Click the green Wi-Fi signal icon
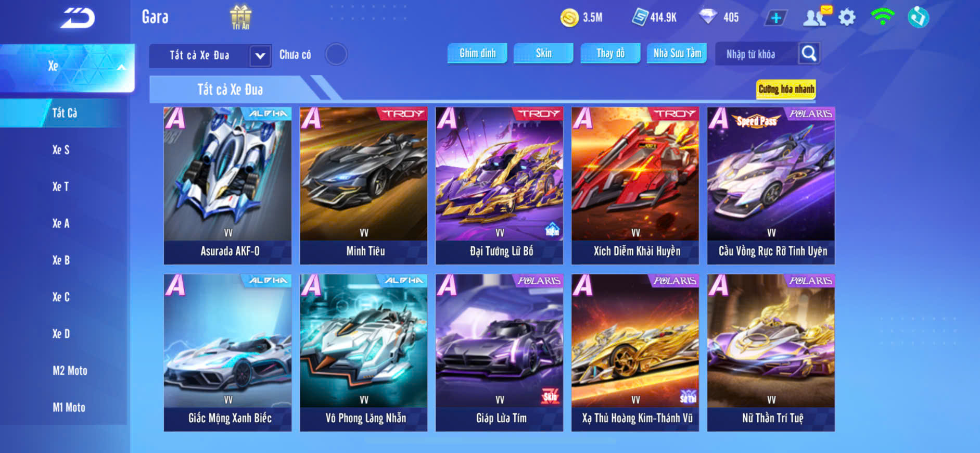Viewport: 980px width, 453px height. tap(882, 16)
